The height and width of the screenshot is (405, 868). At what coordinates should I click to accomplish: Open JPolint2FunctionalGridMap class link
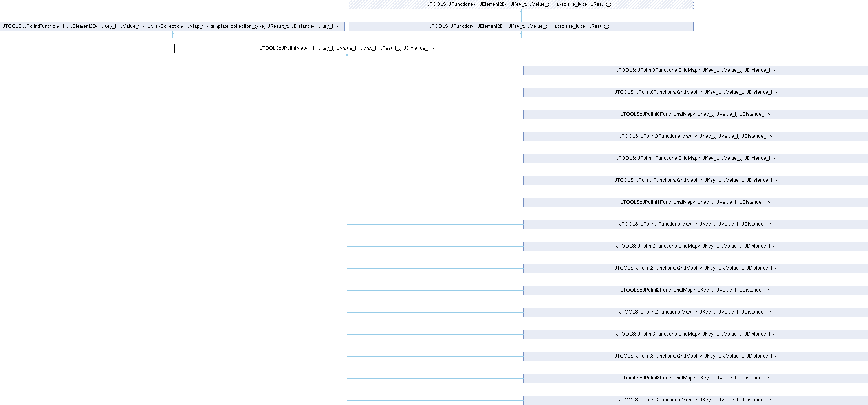coord(695,246)
